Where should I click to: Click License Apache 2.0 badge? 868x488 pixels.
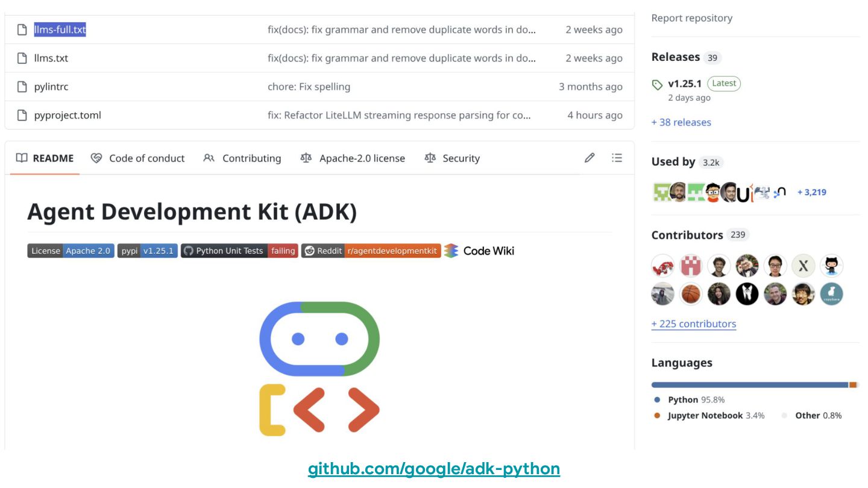click(x=71, y=251)
